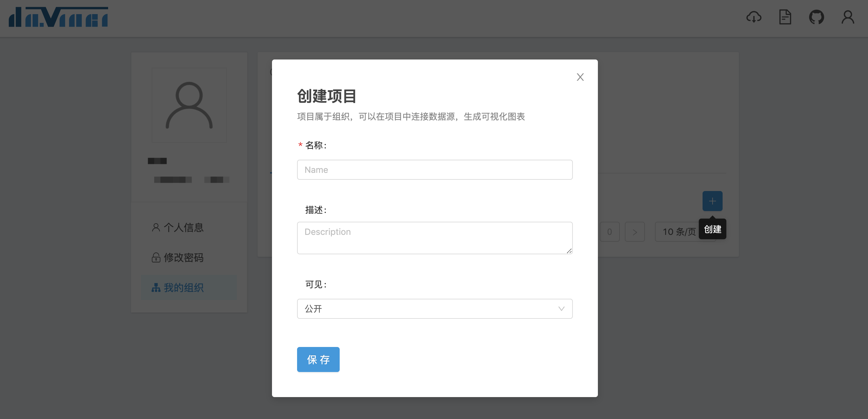The width and height of the screenshot is (868, 419).
Task: Click the page number 0 box
Action: [609, 232]
